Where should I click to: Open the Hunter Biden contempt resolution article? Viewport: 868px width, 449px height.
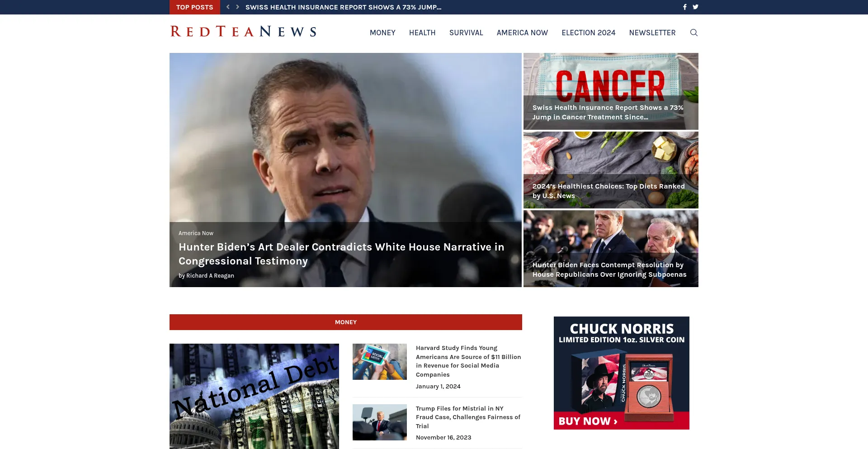[609, 269]
